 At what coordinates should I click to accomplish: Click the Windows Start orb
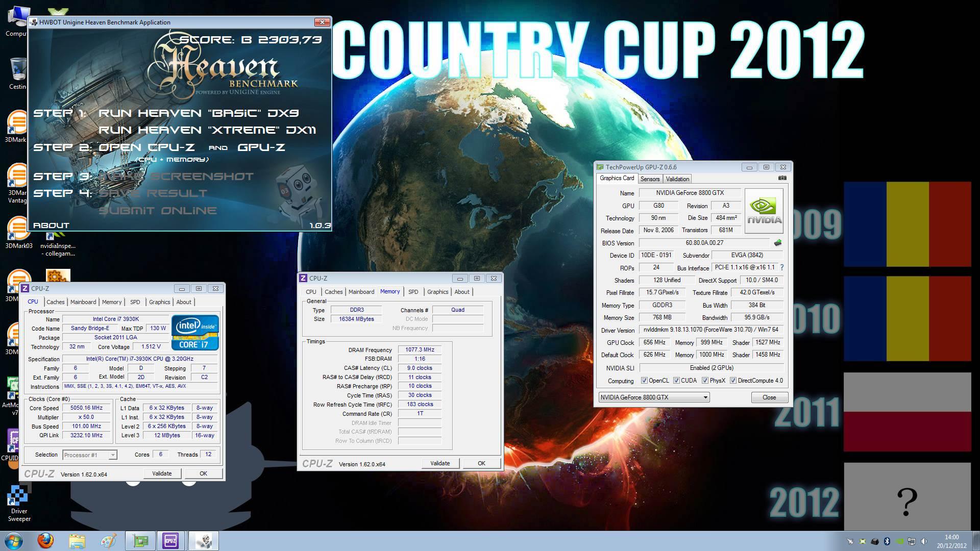13,541
